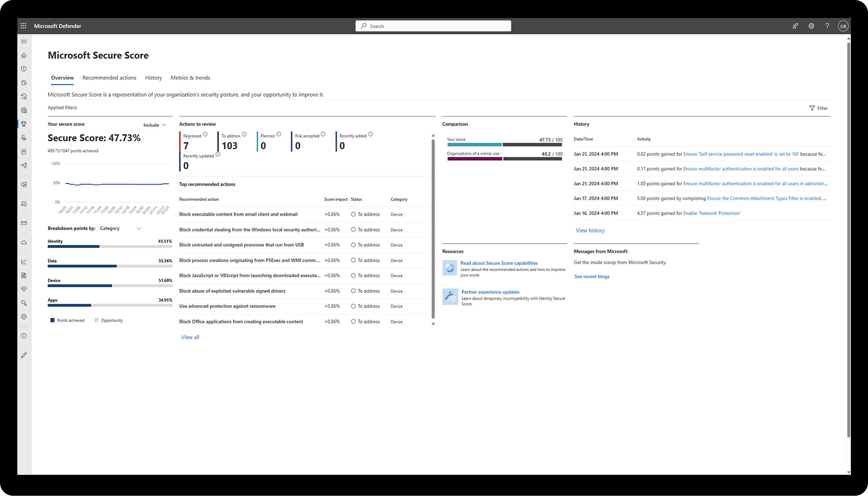
Task: Open the shield Incidents sidebar icon
Action: point(24,69)
